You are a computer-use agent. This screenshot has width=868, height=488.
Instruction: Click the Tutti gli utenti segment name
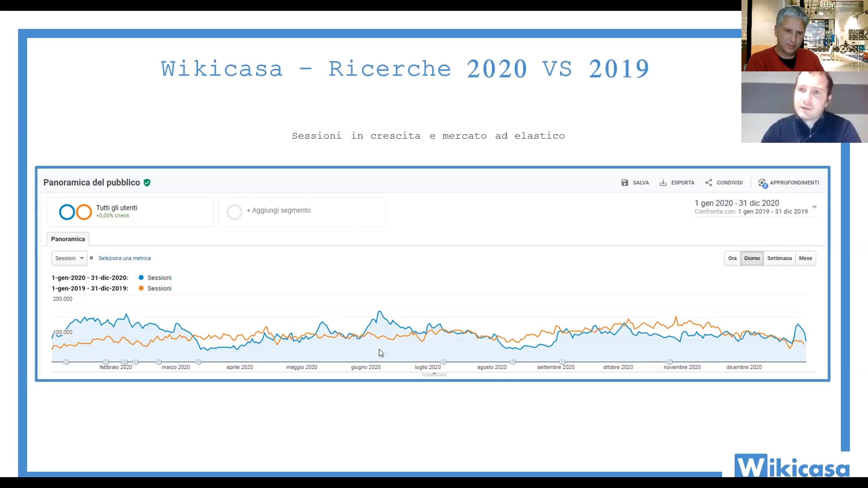coord(116,208)
